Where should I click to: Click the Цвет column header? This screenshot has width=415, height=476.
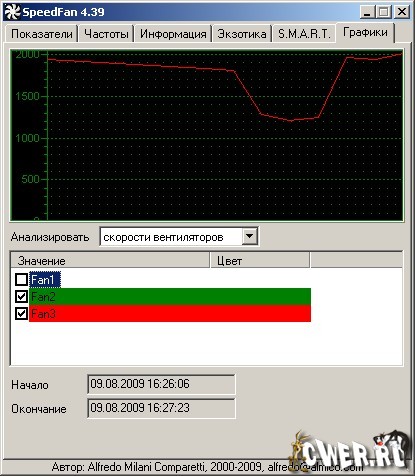tap(260, 261)
